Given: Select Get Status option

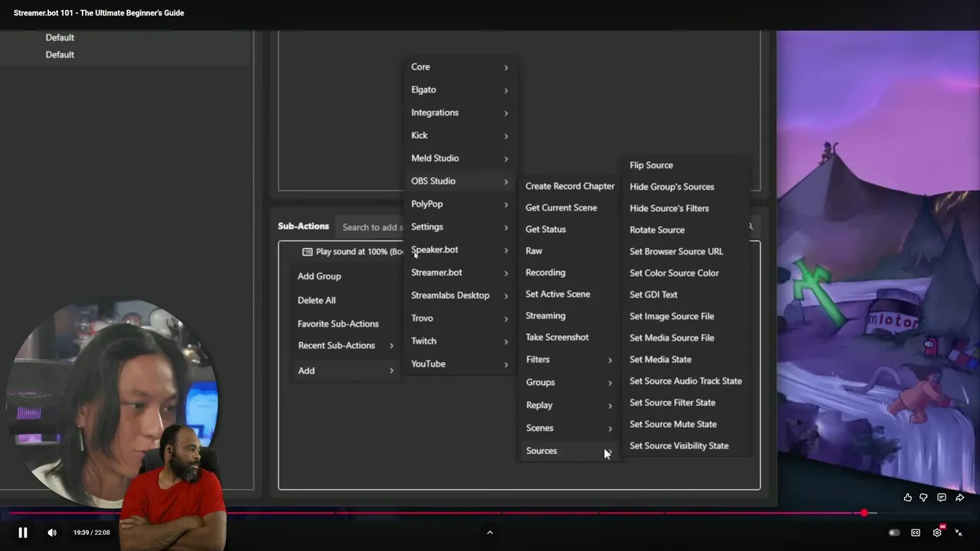Looking at the screenshot, I should click(x=545, y=230).
